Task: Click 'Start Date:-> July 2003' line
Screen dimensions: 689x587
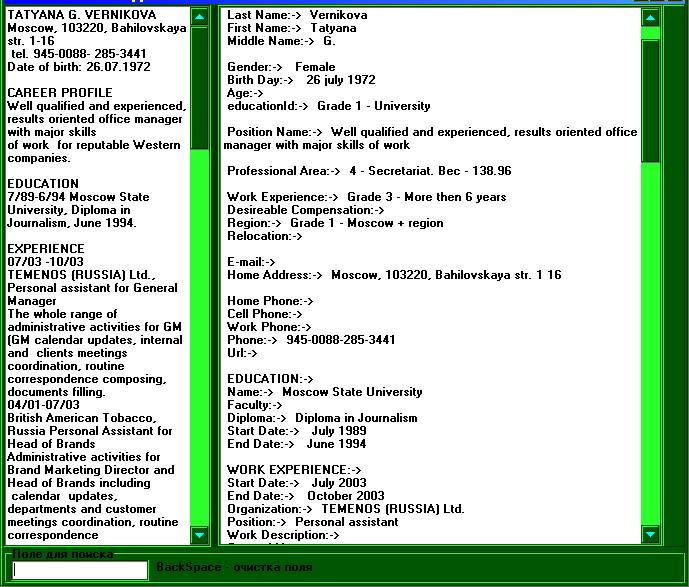Action: tap(297, 483)
